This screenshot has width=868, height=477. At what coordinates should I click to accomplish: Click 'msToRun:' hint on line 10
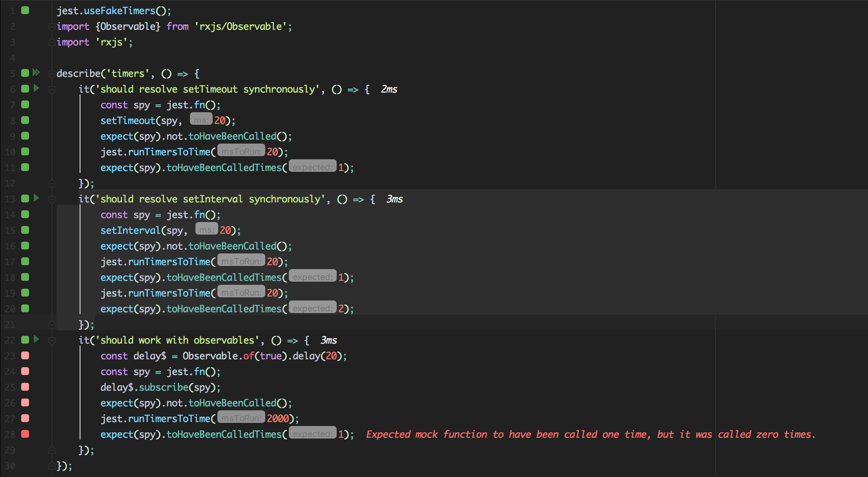point(241,151)
